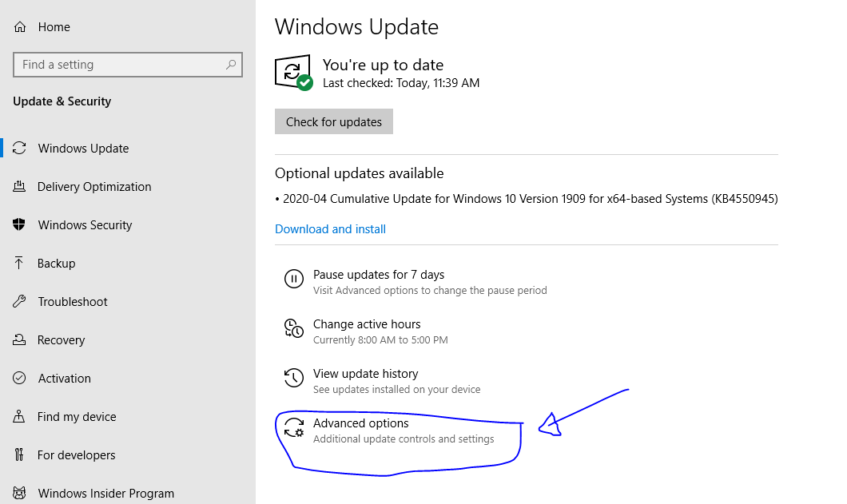Click the 'Update & Security' section heading
Viewport: 847px width, 504px height.
(62, 101)
